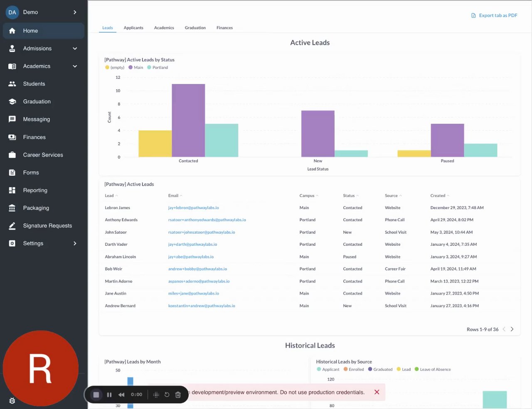Open the Messaging sidebar icon
The width and height of the screenshot is (532, 409).
click(x=12, y=119)
